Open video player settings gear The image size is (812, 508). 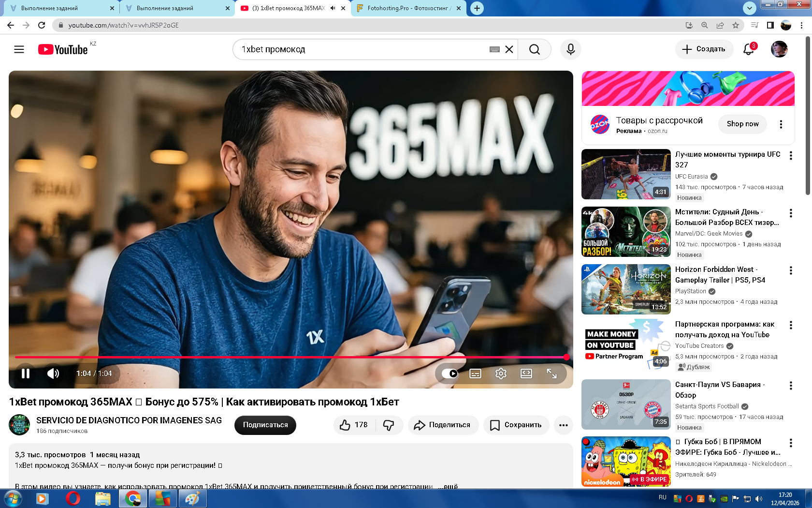[x=501, y=374]
